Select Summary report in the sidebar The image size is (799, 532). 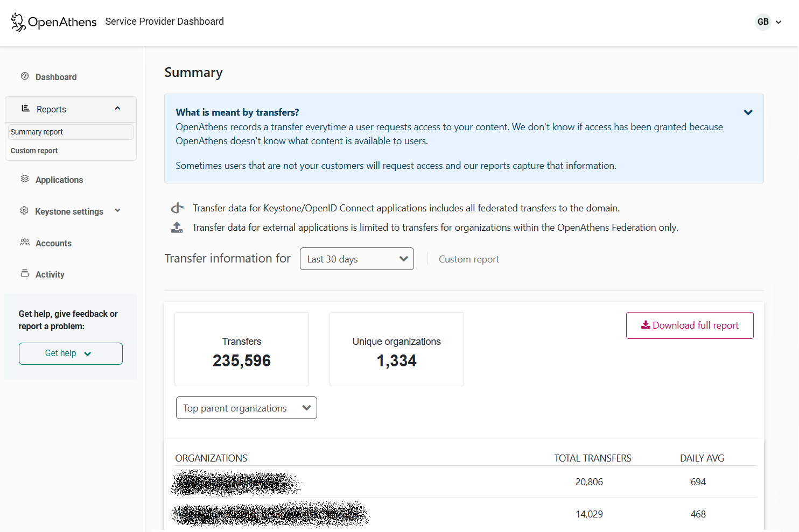pos(37,132)
